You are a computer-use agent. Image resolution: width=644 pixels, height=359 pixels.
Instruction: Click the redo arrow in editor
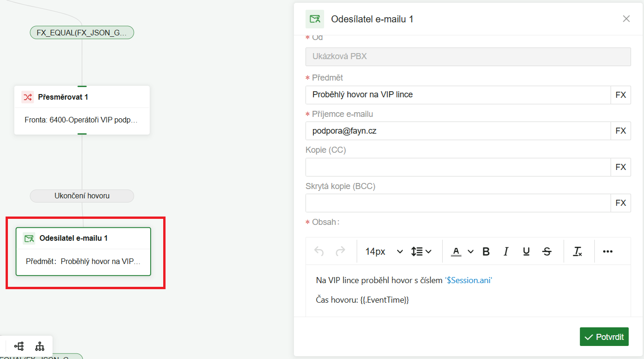[340, 251]
